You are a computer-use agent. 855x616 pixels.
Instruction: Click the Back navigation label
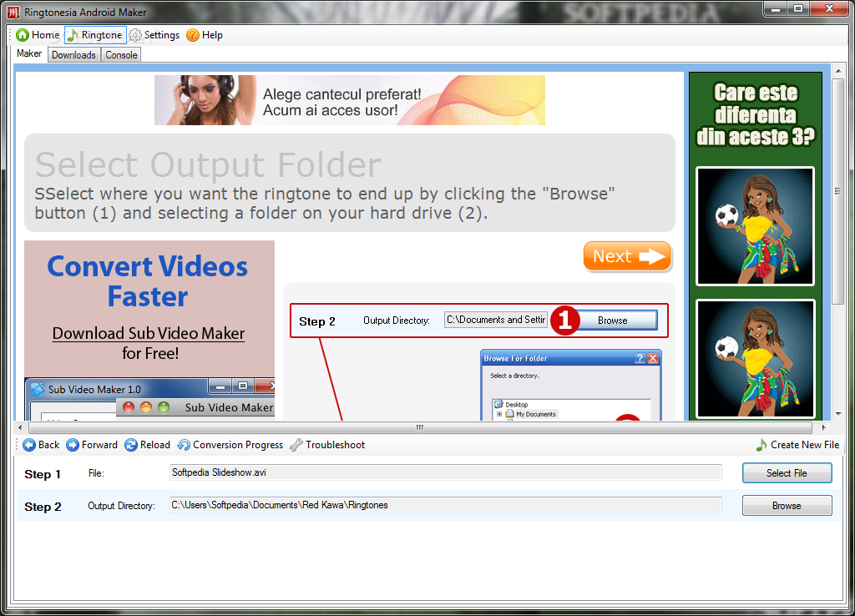tap(48, 445)
